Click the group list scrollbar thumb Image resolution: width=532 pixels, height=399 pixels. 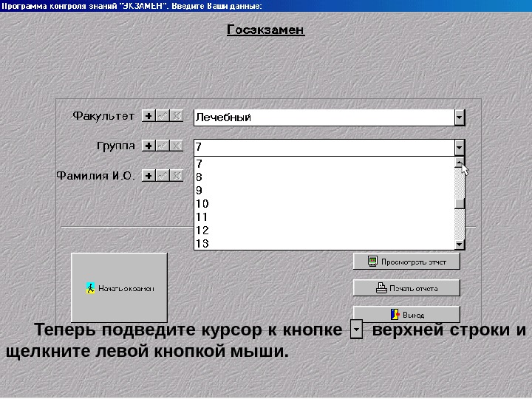(x=460, y=203)
